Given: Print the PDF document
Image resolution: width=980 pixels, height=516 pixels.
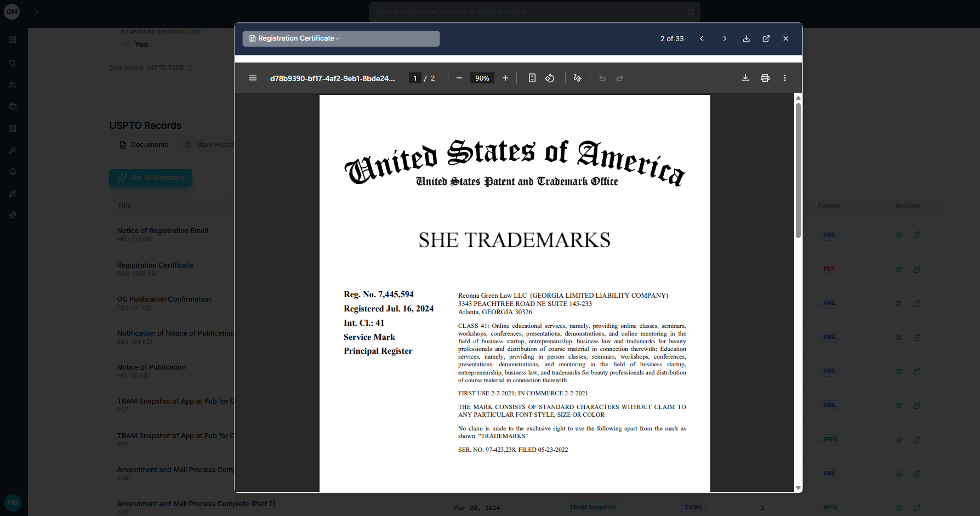Looking at the screenshot, I should pos(765,78).
